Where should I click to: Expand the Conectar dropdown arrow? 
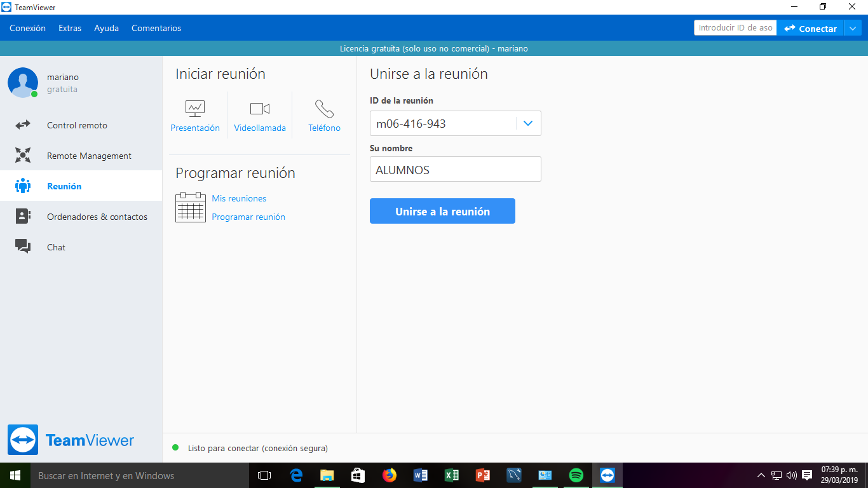[852, 29]
